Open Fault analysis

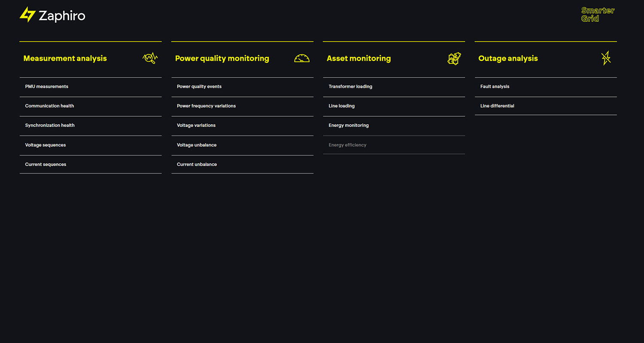point(495,87)
